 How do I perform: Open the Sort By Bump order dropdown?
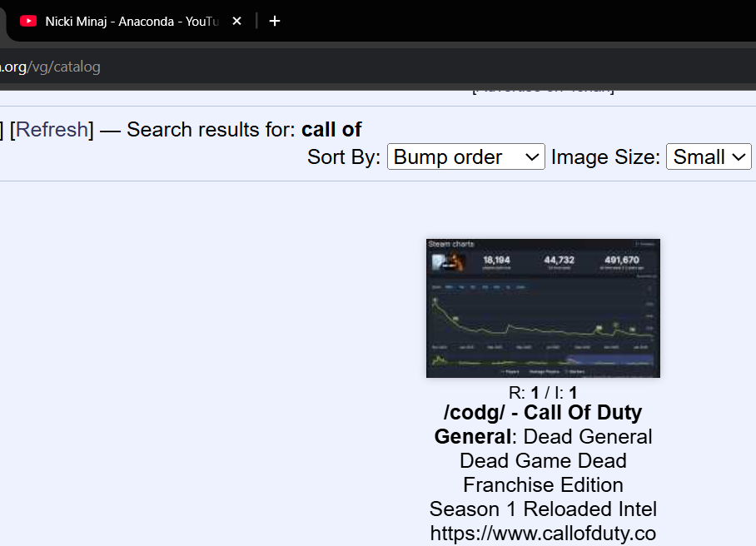coord(465,156)
